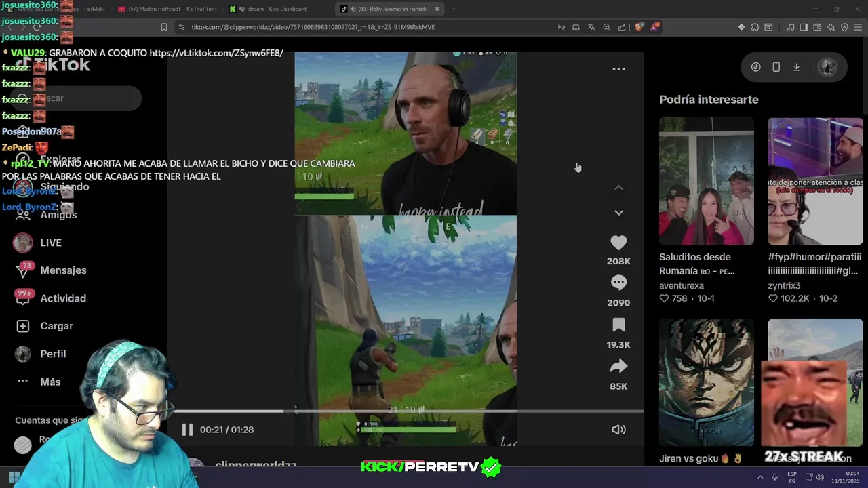Click the zoom magnifier icon in the address bar
This screenshot has height=488, width=868.
click(606, 27)
